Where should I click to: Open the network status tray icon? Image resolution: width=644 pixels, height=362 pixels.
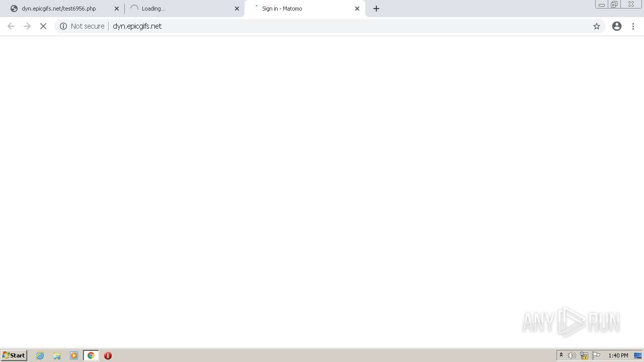tap(584, 355)
